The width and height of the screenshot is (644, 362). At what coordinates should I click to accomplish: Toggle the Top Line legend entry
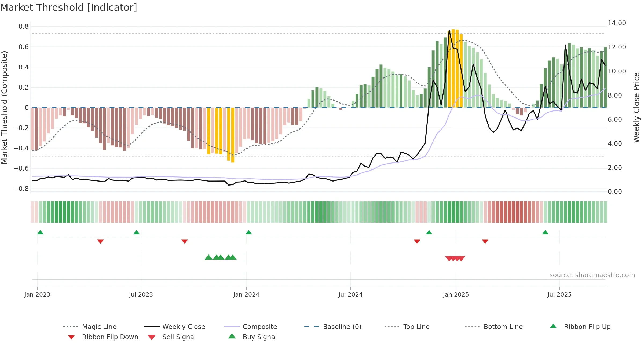(407, 327)
